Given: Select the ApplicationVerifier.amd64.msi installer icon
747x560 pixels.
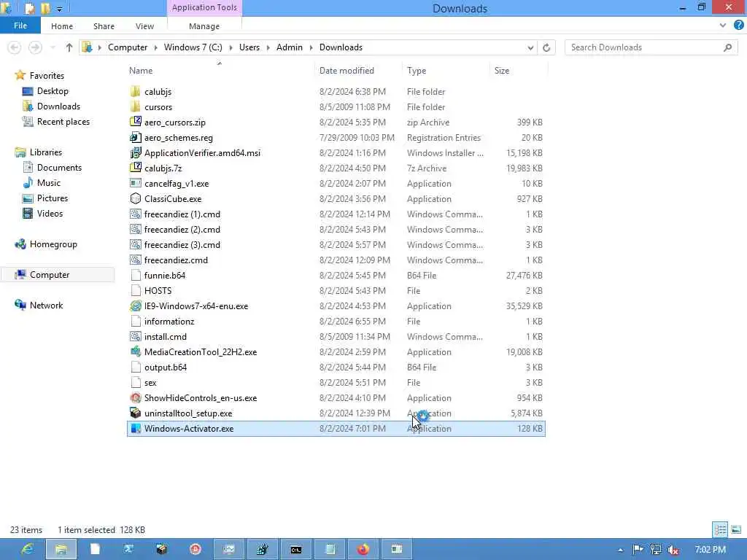Looking at the screenshot, I should point(136,152).
